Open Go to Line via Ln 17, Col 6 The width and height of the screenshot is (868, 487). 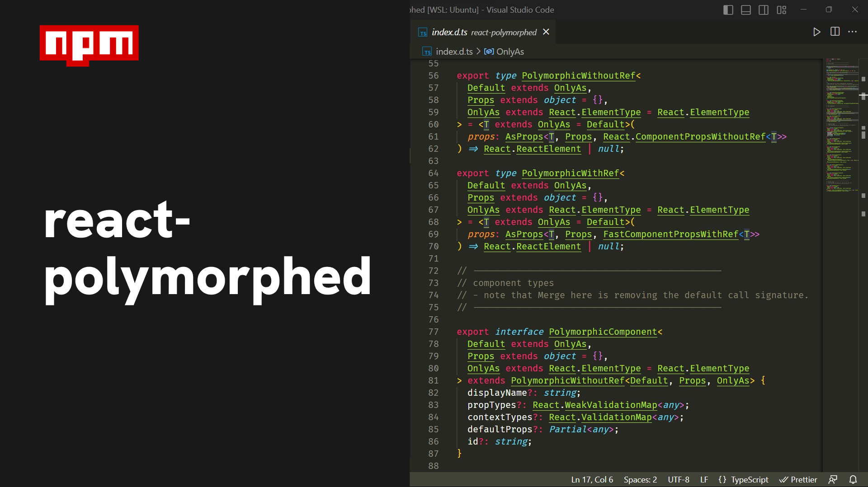591,479
